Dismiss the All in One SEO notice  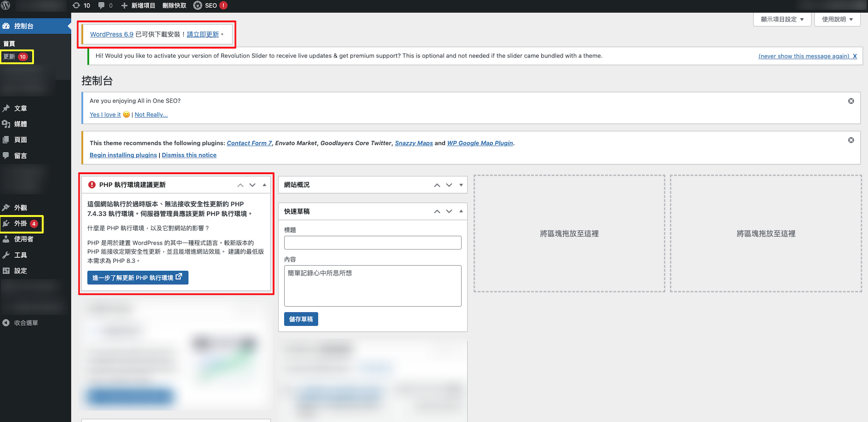[851, 101]
